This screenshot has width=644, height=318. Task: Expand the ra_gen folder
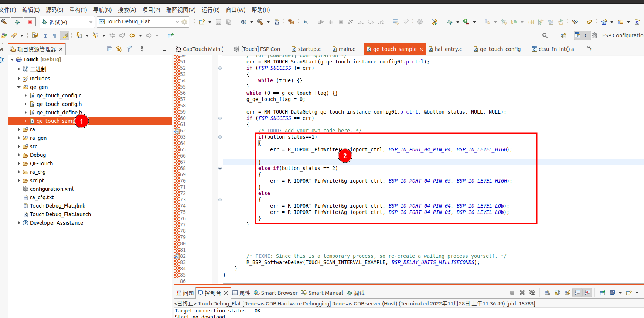[x=19, y=138]
